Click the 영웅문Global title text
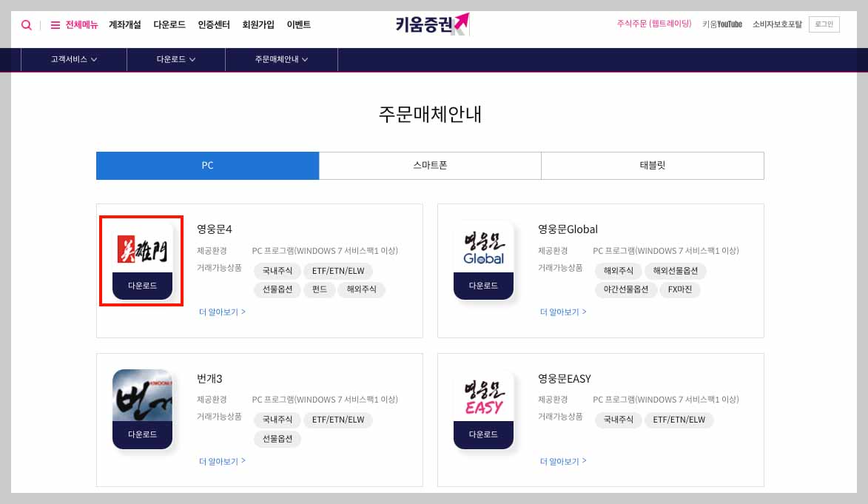This screenshot has height=504, width=868. click(x=568, y=229)
